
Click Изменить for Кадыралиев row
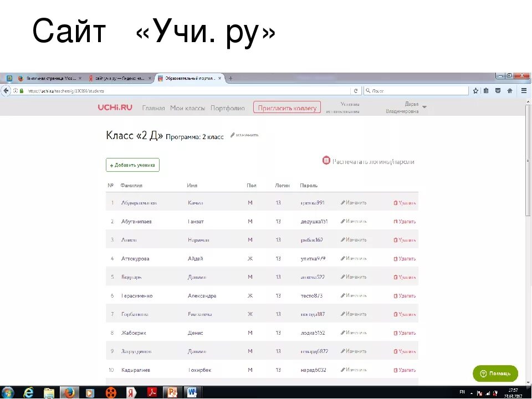[354, 370]
